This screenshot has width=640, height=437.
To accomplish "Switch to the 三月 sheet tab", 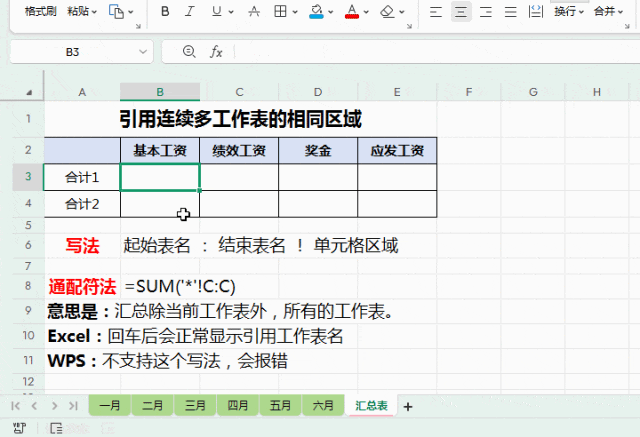I will [x=195, y=405].
